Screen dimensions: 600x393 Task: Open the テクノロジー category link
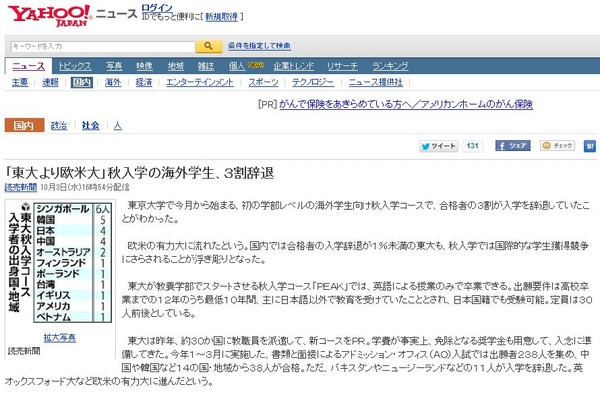tap(313, 82)
